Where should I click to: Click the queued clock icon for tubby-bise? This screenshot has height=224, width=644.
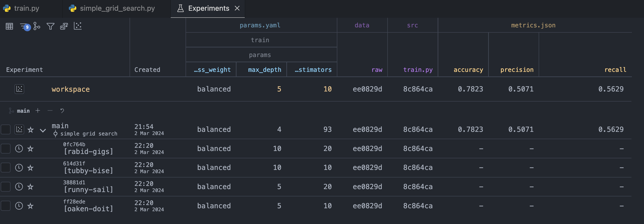[x=19, y=168]
